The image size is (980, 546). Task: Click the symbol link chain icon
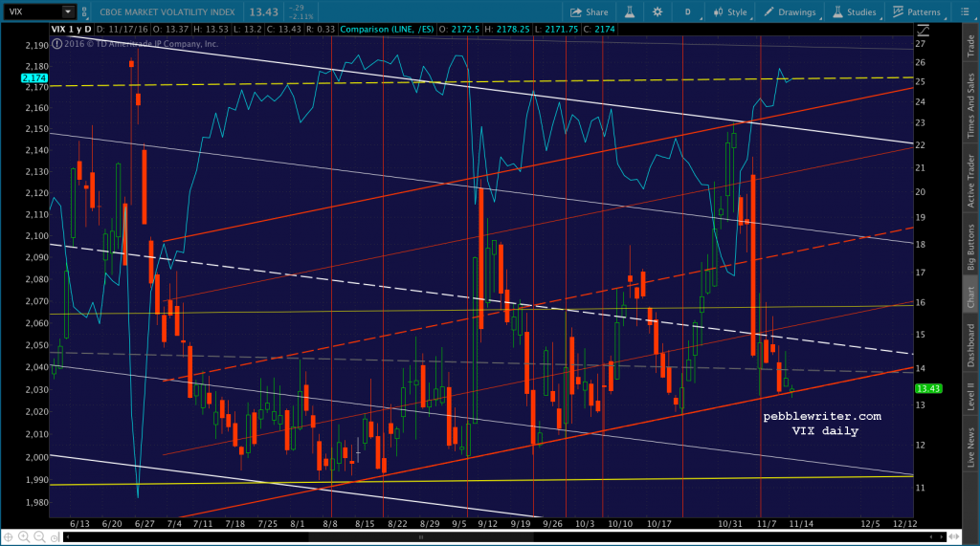tap(84, 11)
